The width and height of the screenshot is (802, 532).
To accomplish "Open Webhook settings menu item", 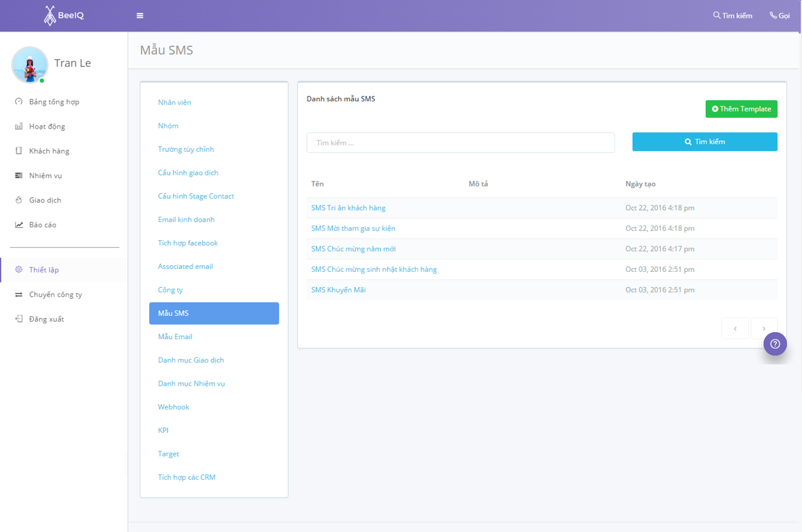I will pos(173,407).
